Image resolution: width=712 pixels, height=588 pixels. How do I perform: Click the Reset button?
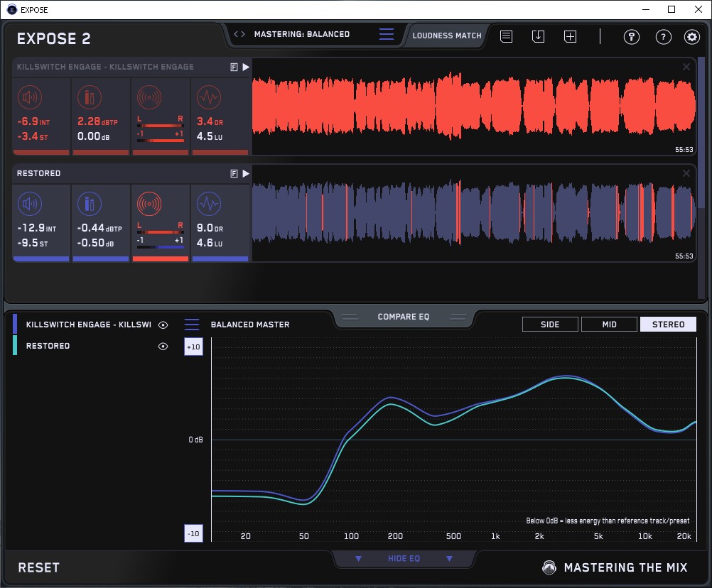tap(38, 567)
